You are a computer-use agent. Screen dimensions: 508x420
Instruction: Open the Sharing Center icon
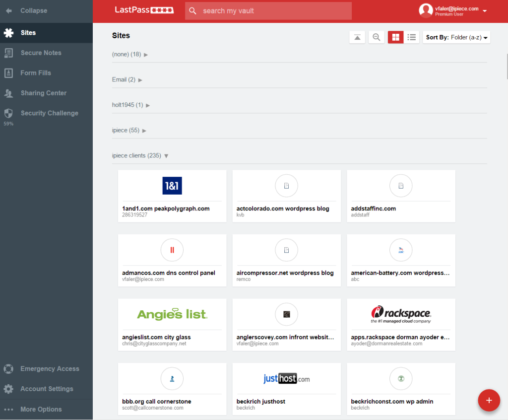8,93
